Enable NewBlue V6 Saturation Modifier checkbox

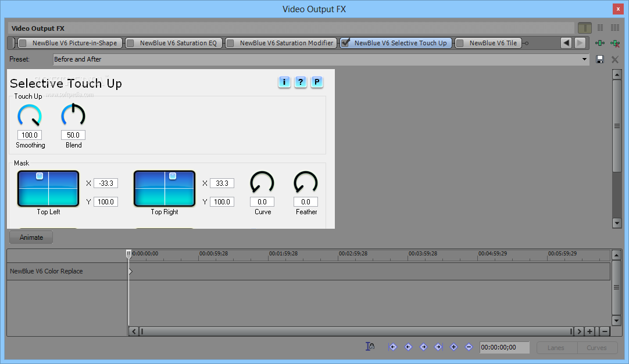click(x=230, y=43)
